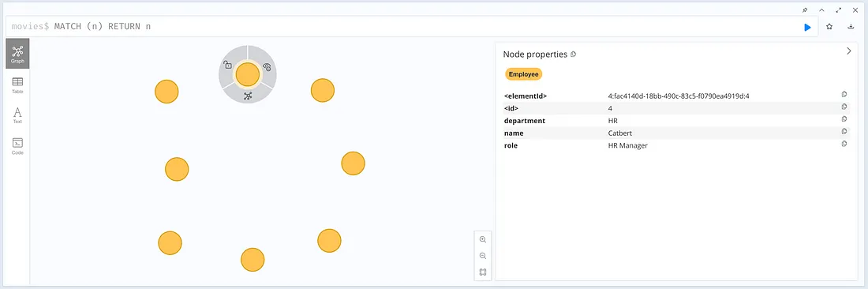
Task: Collapse the result frame with up caret
Action: tap(821, 10)
